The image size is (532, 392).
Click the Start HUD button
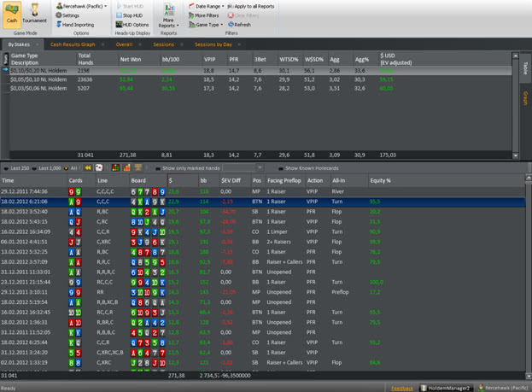[130, 6]
